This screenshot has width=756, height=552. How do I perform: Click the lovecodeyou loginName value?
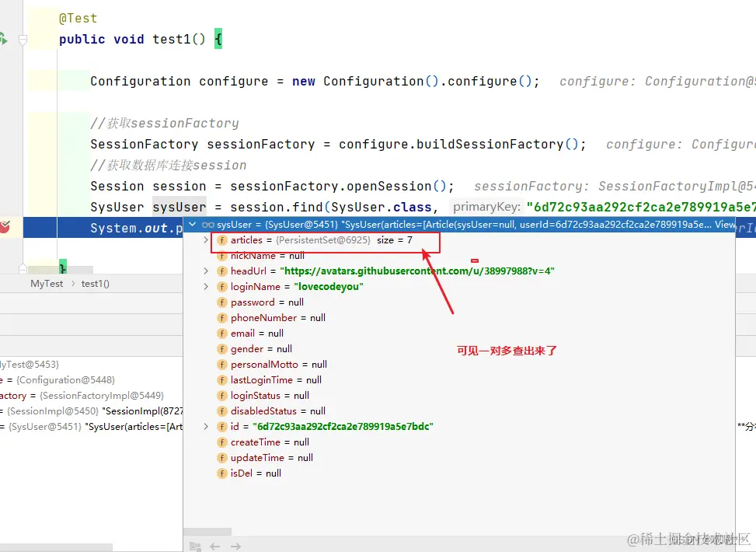[x=329, y=287]
